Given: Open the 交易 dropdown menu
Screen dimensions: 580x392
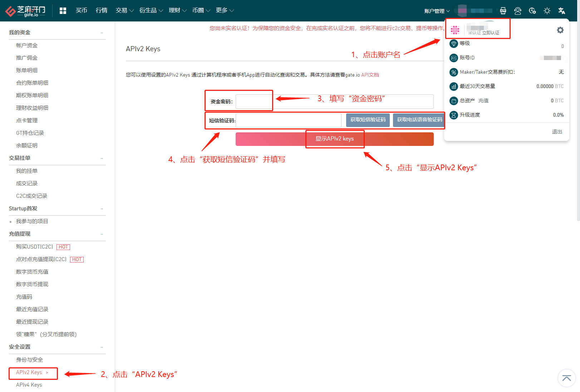Looking at the screenshot, I should click(x=124, y=10).
